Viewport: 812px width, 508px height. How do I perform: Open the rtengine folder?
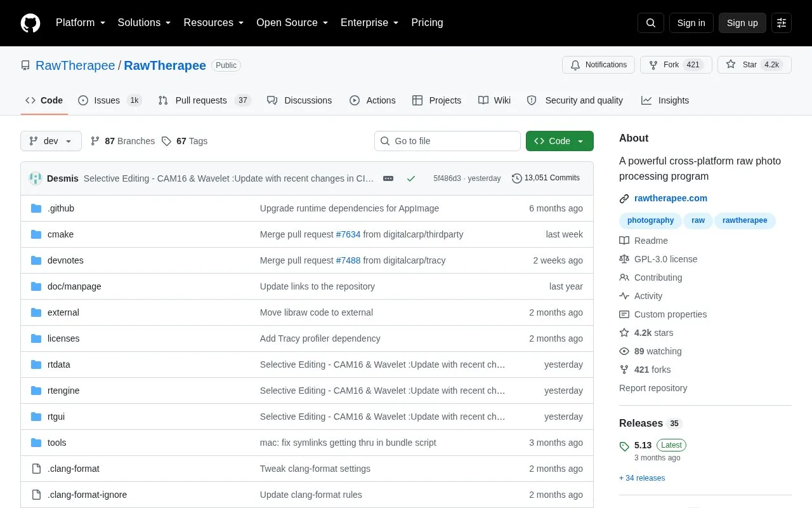pyautogui.click(x=63, y=391)
